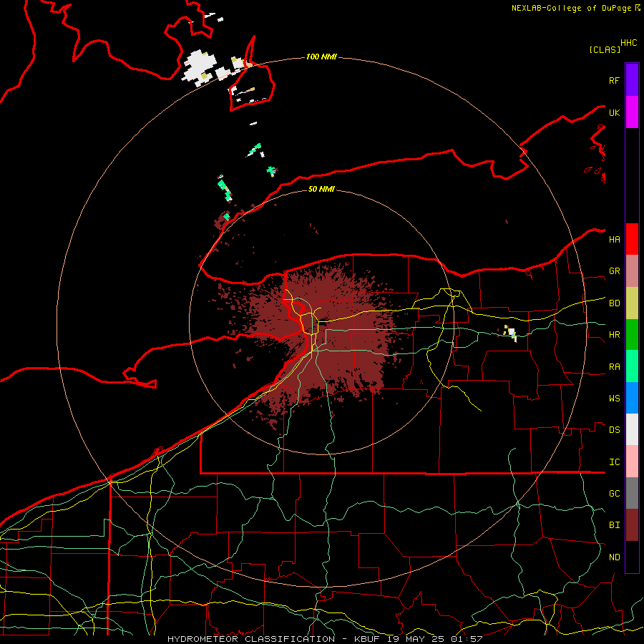Click the HA legend label
The image size is (644, 644).
pyautogui.click(x=614, y=240)
